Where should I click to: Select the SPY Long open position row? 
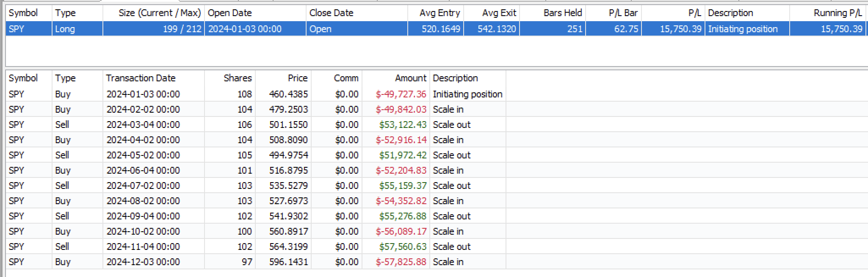tap(254, 29)
